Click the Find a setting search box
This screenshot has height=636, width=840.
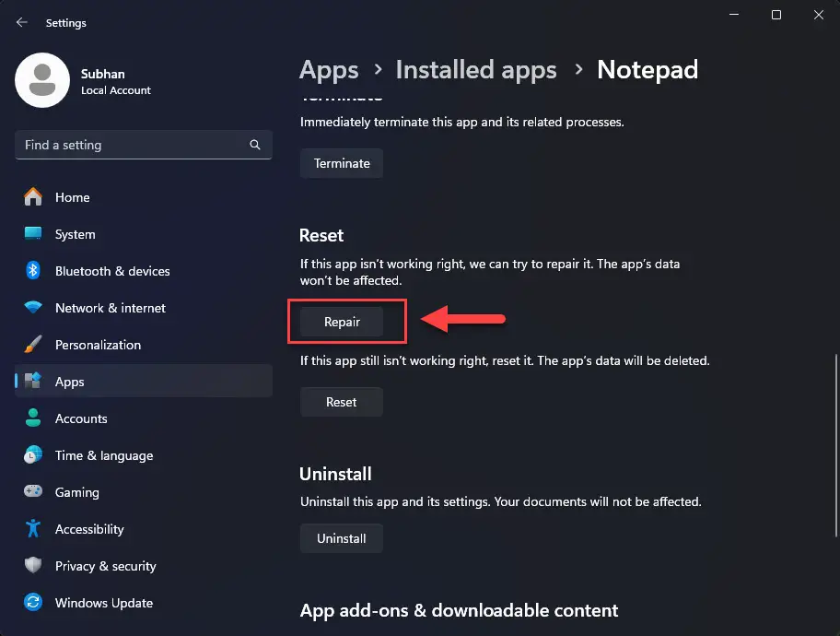pos(144,145)
